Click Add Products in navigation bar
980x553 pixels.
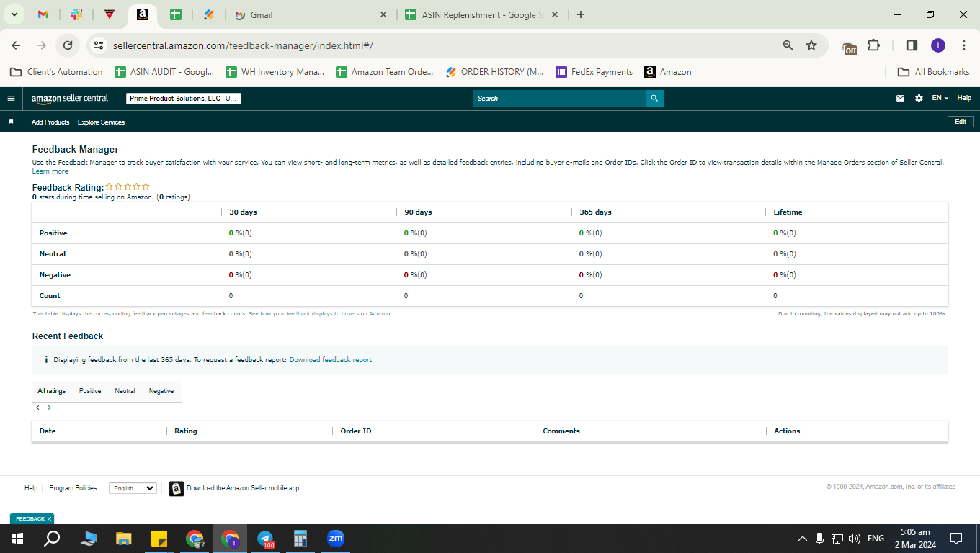(50, 122)
